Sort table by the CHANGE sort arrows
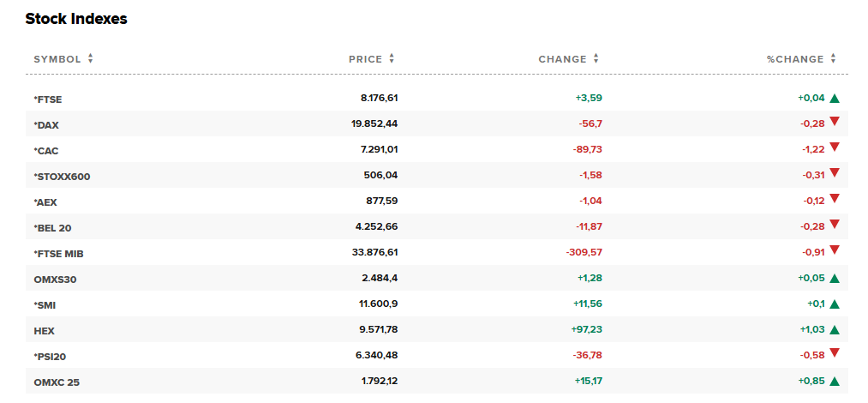868x403 pixels. 596,58
